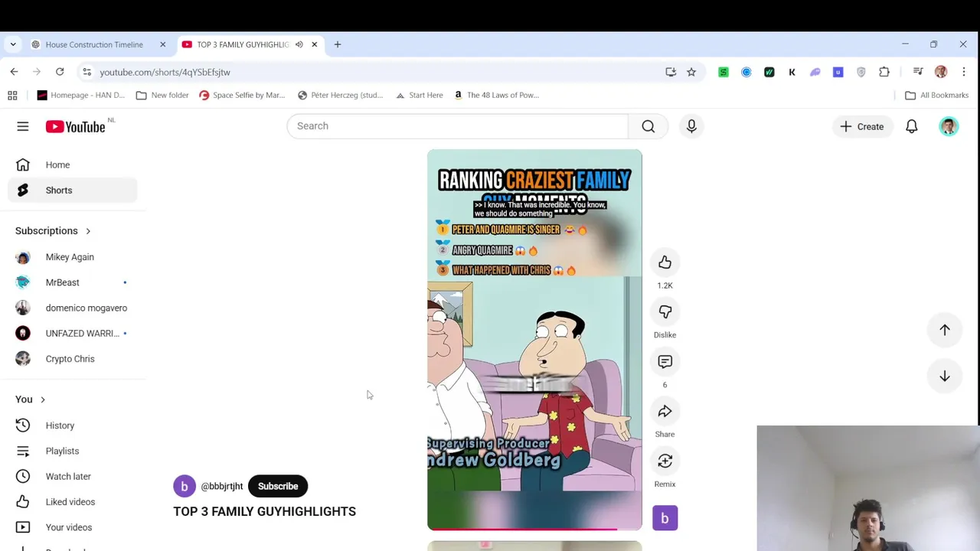The width and height of the screenshot is (980, 551).
Task: Close the House Construction Timeline tab
Action: [162, 44]
